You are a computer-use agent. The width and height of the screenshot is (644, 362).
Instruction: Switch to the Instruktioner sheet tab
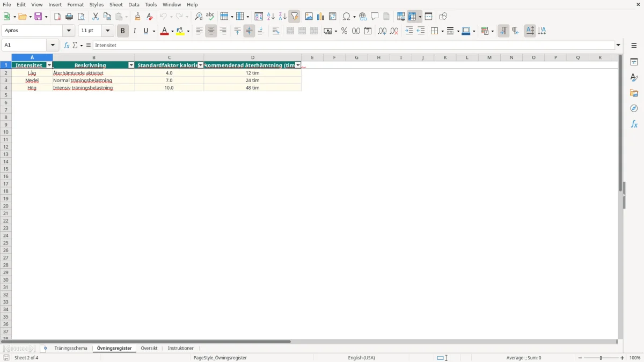pyautogui.click(x=181, y=349)
